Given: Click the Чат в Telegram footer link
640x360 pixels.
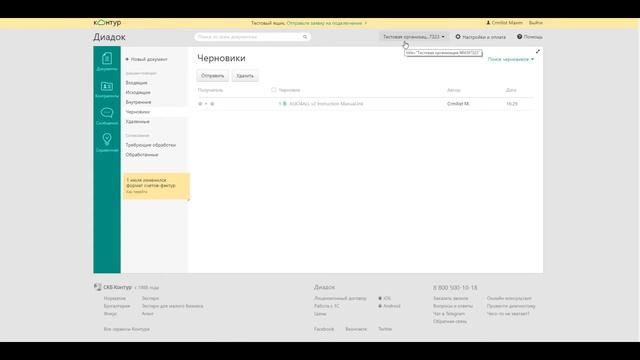Looking at the screenshot, I should (449, 314).
